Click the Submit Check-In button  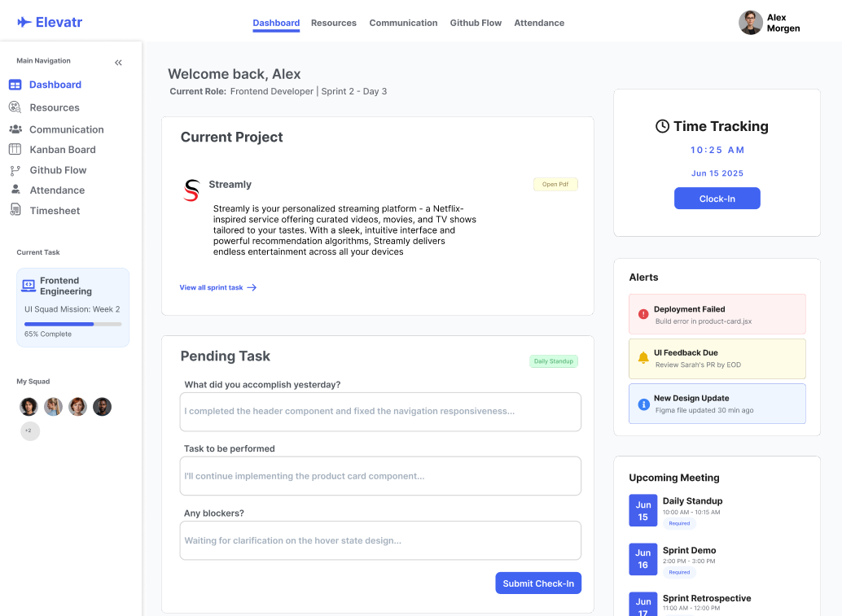pos(538,583)
